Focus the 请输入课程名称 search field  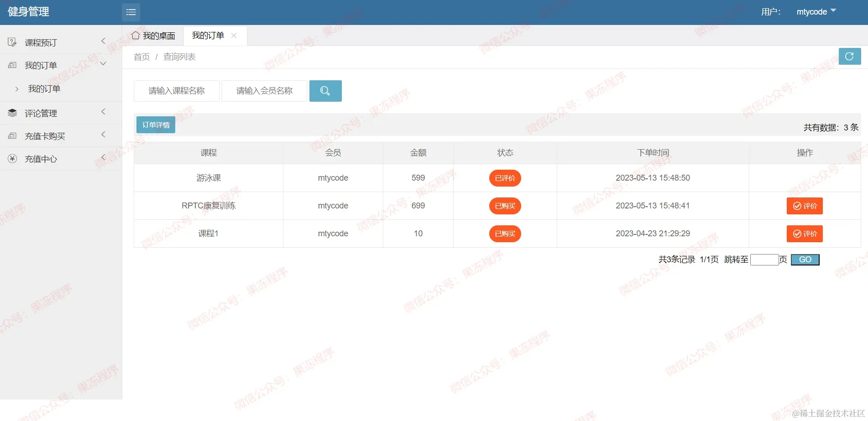tap(177, 91)
